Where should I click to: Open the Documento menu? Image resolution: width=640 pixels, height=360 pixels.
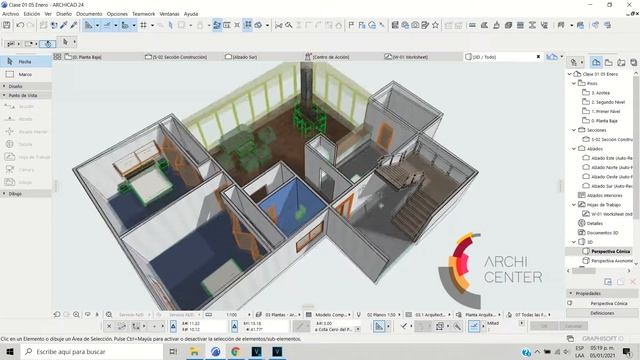tap(89, 14)
